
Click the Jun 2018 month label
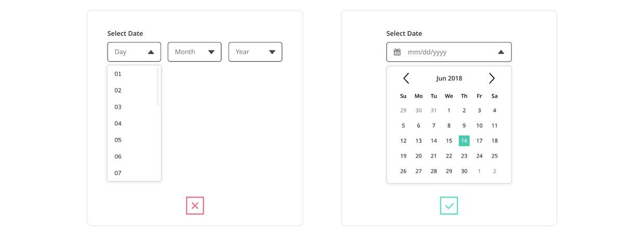click(x=449, y=78)
